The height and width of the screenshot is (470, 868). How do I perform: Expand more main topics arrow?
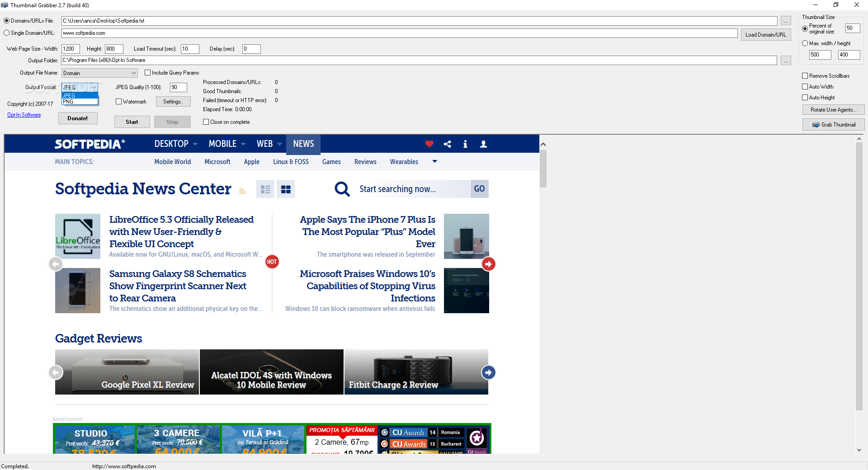click(434, 161)
